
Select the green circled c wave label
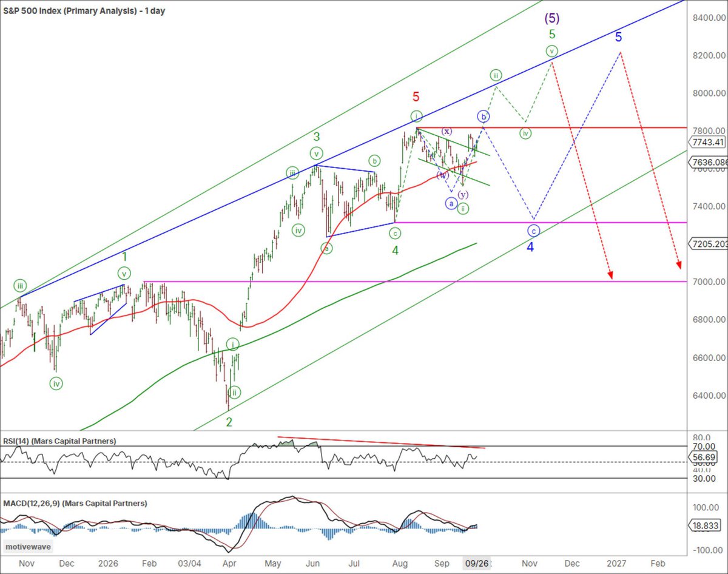pos(395,233)
